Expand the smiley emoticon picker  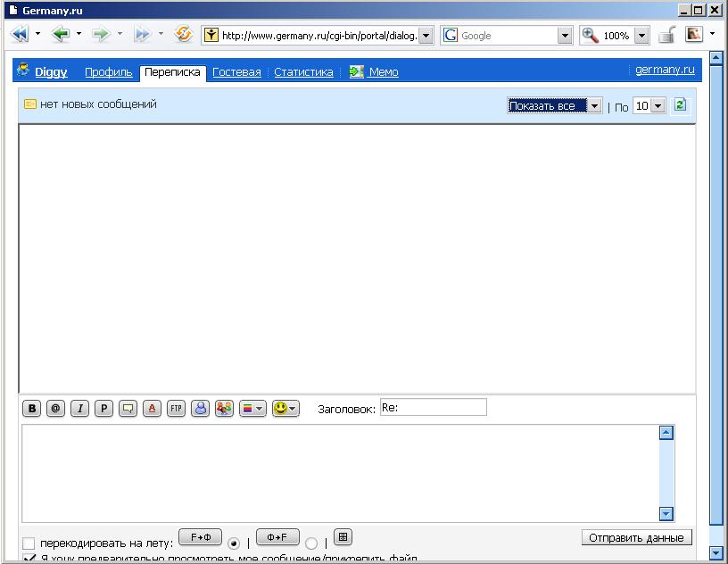click(285, 408)
